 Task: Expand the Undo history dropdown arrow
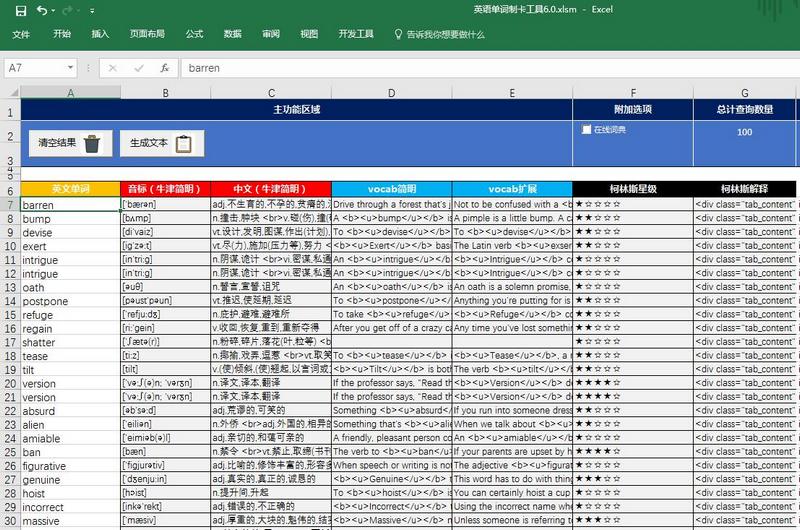point(52,9)
